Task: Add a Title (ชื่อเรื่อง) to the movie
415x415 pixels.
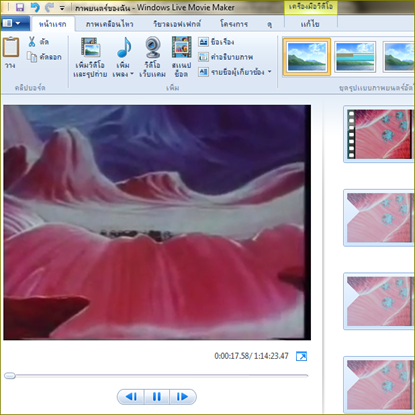Action: pos(216,42)
